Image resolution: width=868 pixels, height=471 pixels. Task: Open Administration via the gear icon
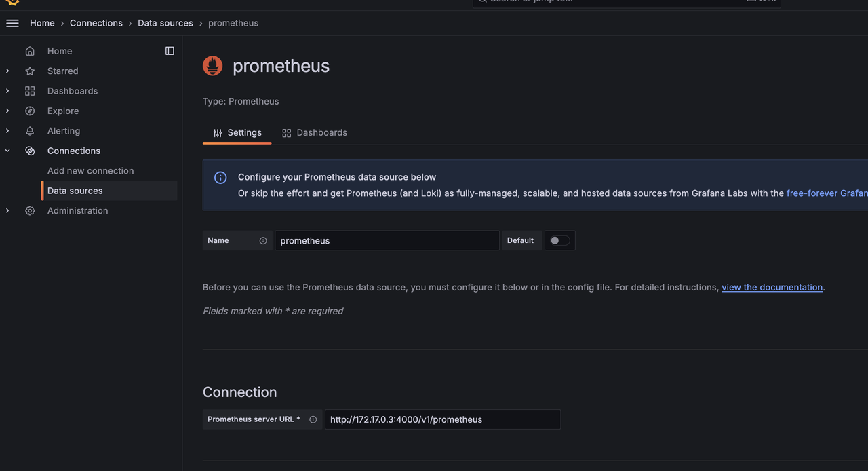(x=30, y=210)
